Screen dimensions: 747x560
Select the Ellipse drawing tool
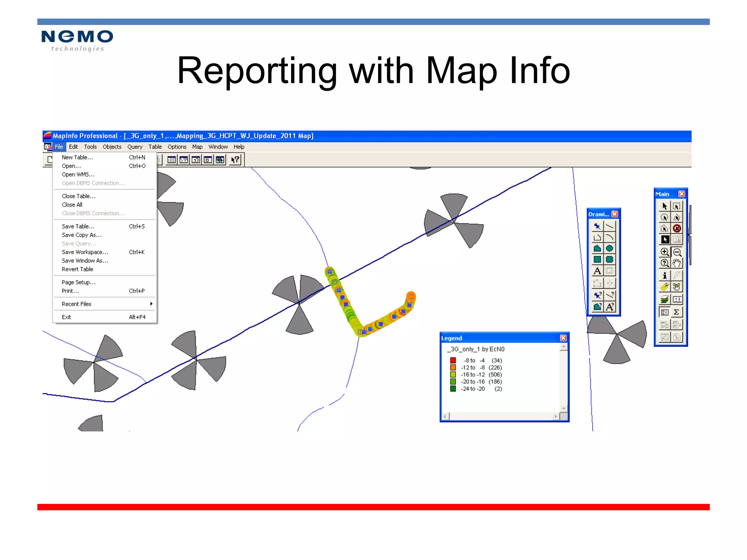tap(609, 248)
